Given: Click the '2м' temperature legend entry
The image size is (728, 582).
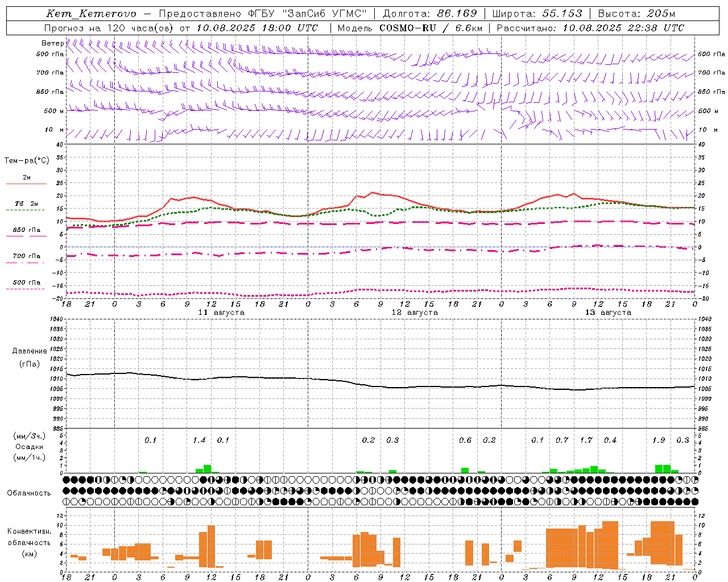Looking at the screenshot, I should point(27,177).
